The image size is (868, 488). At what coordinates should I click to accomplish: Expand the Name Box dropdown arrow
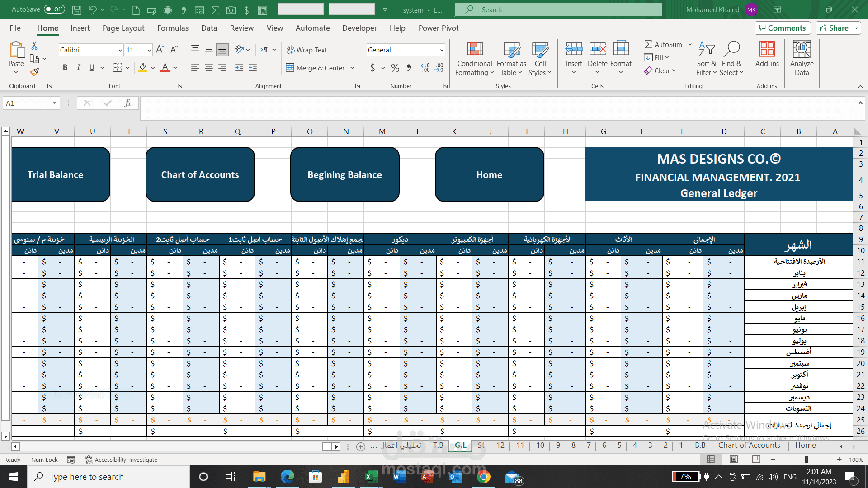[x=54, y=103]
